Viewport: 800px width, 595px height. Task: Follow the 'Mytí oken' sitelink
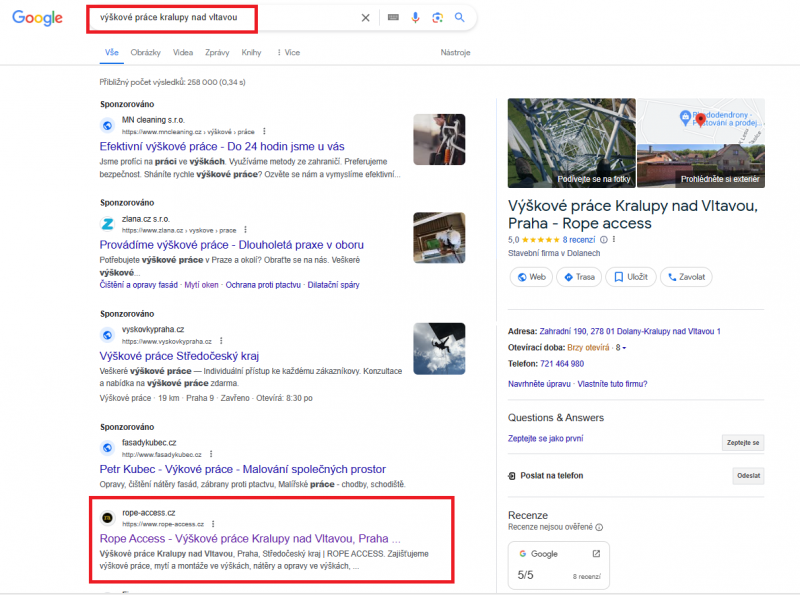202,285
